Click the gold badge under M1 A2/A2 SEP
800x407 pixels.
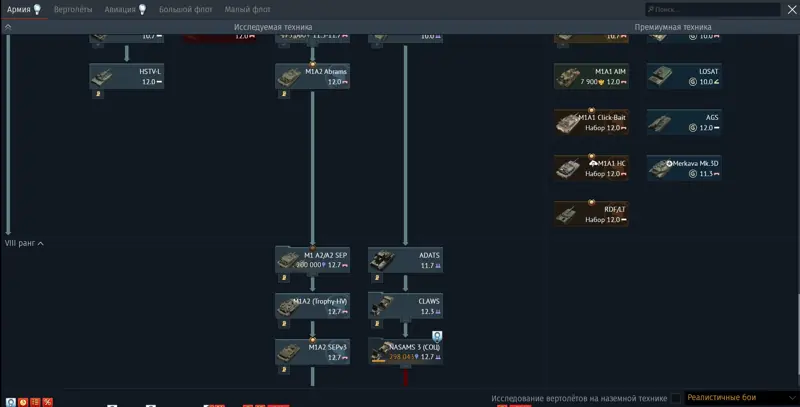284,277
